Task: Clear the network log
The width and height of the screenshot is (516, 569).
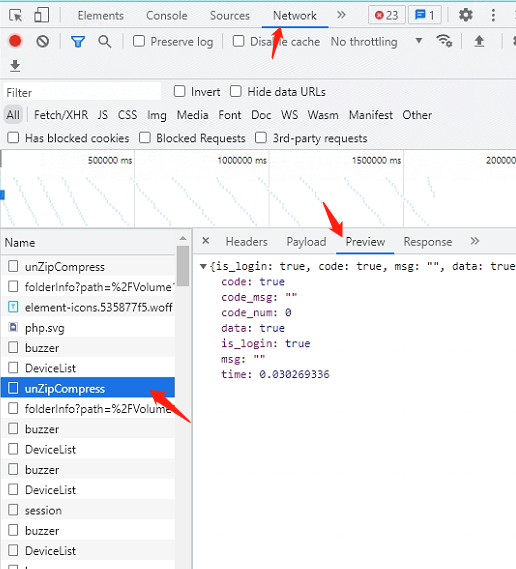Action: (x=42, y=41)
